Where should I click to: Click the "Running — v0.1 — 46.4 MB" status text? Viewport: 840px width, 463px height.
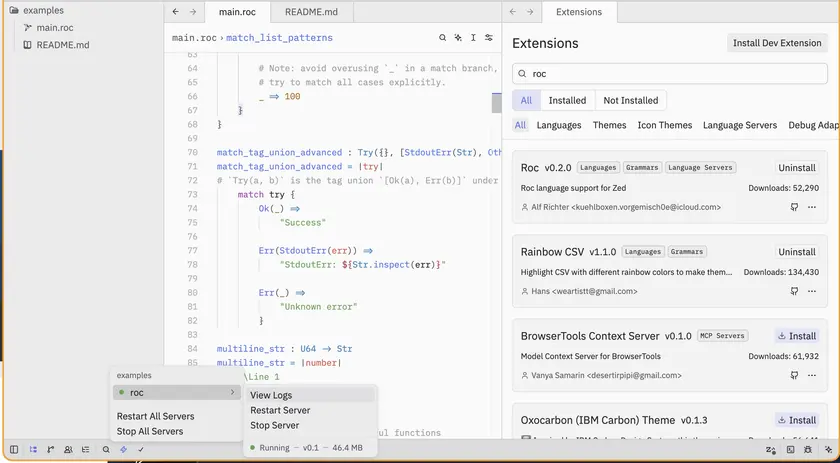tap(311, 447)
